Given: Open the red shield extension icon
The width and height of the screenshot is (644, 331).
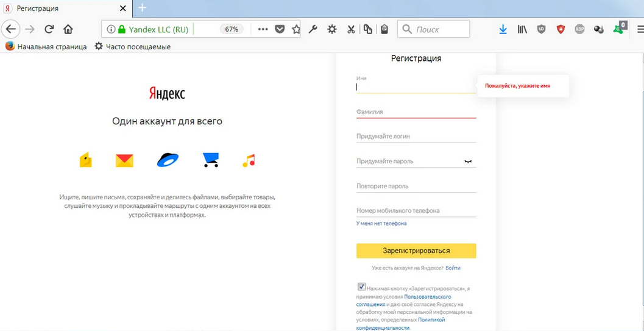Looking at the screenshot, I should 561,29.
